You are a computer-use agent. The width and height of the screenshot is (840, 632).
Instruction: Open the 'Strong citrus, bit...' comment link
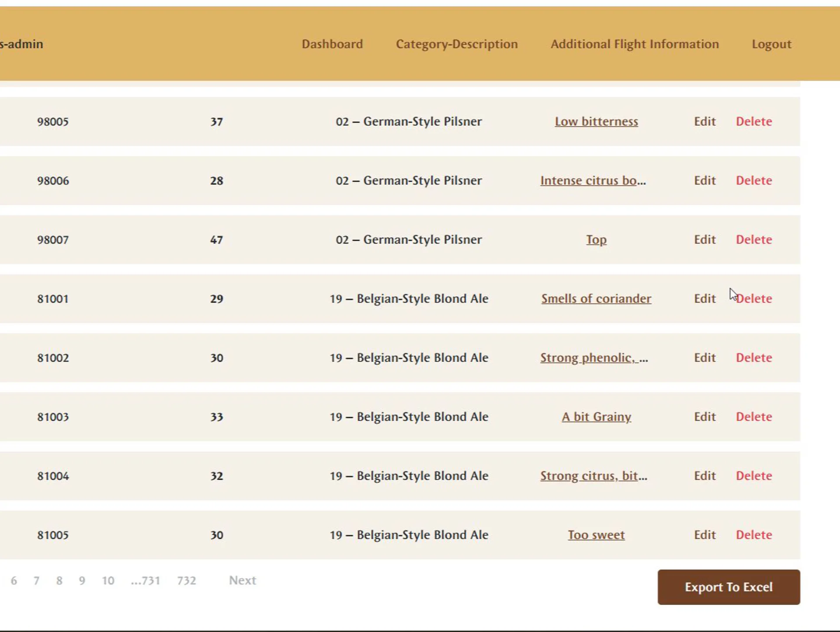coord(593,476)
